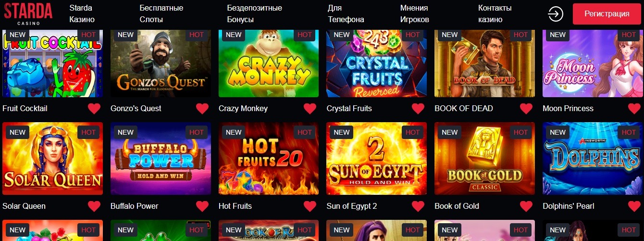644x241 pixels.
Task: Favorite Fruit Cocktail with the heart icon
Action: (x=94, y=109)
